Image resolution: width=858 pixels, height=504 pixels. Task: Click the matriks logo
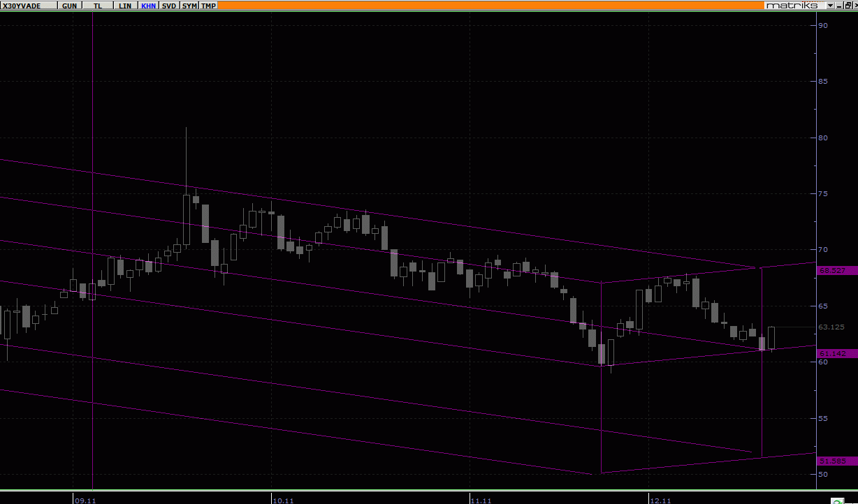(x=795, y=5)
